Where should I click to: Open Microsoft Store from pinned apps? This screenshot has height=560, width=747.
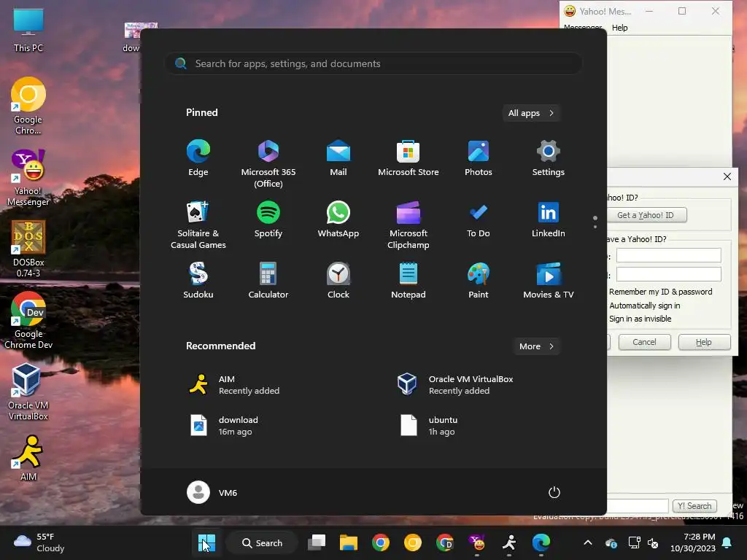click(409, 158)
